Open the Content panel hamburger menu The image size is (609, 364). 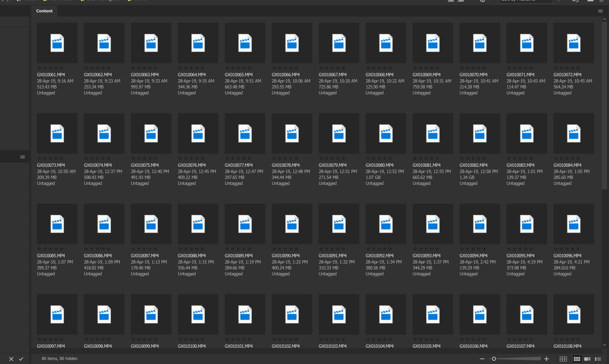point(600,11)
